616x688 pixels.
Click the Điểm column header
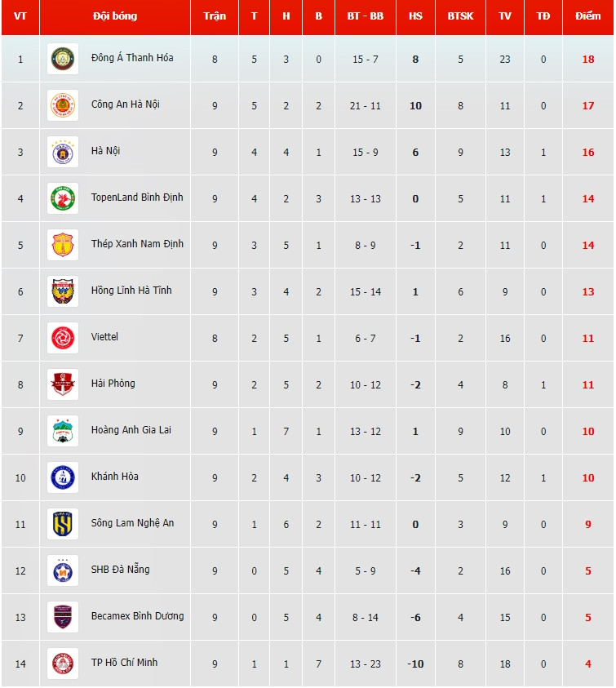pos(587,16)
